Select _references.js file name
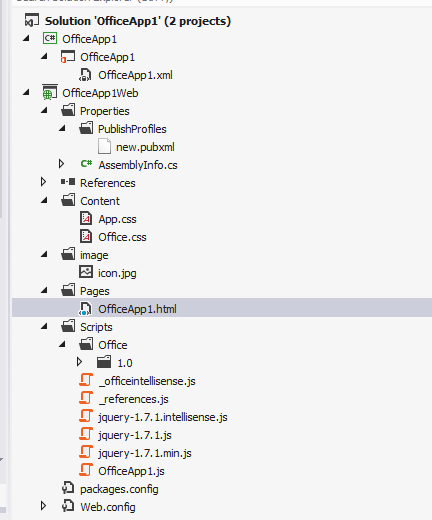 (x=133, y=399)
